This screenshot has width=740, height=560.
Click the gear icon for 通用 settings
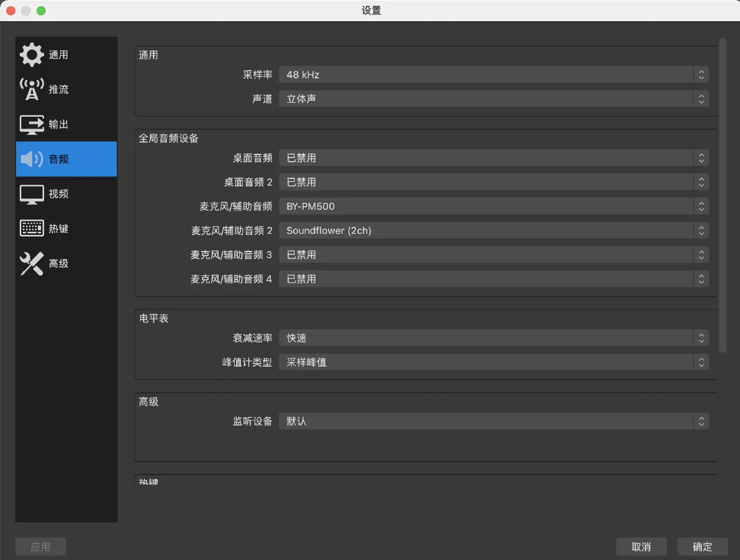point(32,54)
